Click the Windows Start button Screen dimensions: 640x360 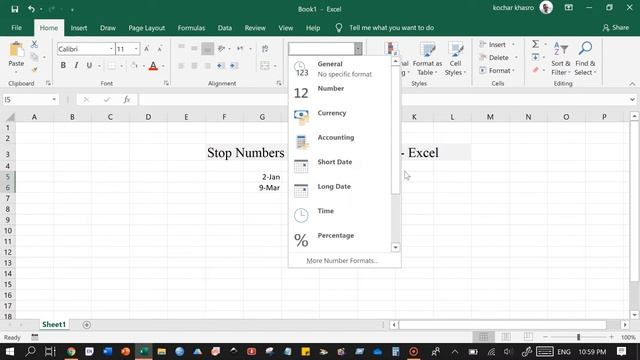[x=10, y=351]
